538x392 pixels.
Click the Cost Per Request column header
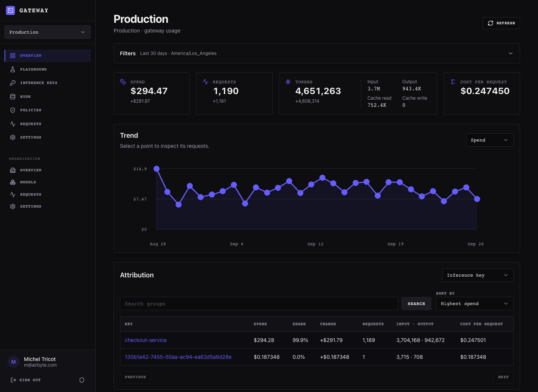[481, 324]
